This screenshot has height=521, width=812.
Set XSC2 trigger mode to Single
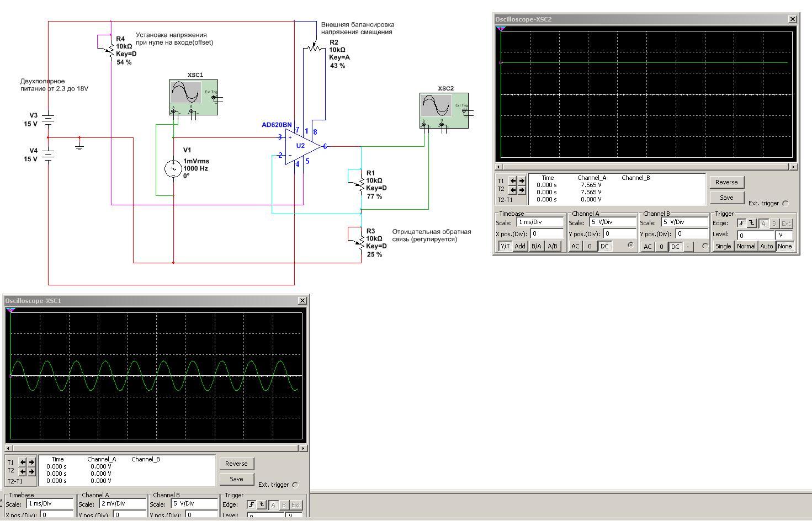[x=723, y=247]
